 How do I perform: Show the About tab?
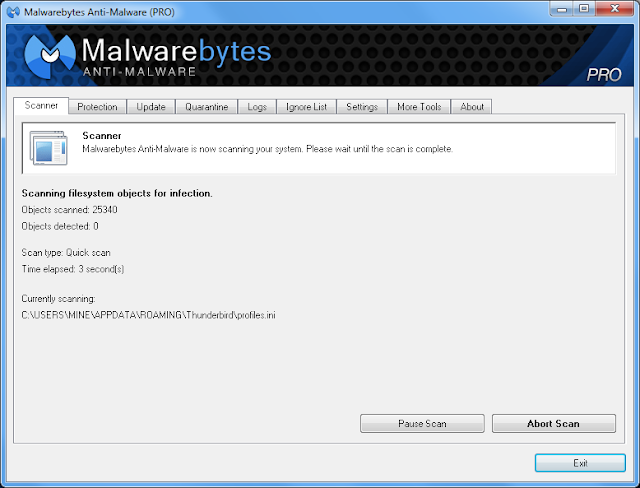471,107
